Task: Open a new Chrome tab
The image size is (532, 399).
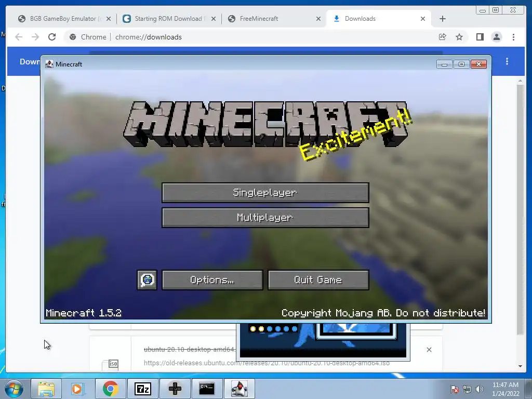Action: 443,19
